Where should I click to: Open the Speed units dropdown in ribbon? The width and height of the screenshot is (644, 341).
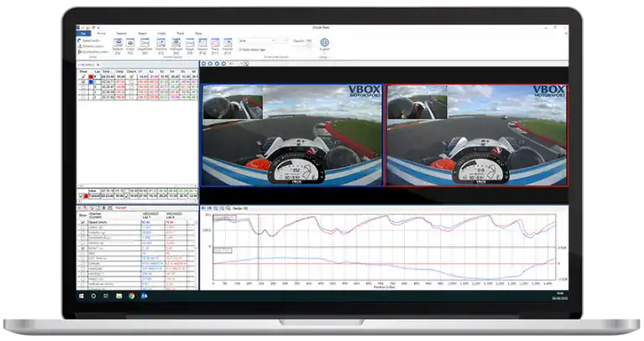pyautogui.click(x=90, y=40)
